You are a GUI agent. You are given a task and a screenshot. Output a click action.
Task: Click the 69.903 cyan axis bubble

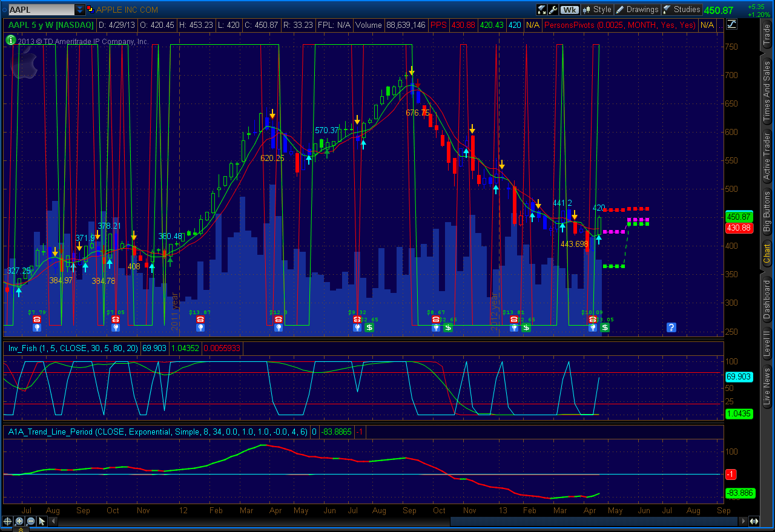pos(738,376)
